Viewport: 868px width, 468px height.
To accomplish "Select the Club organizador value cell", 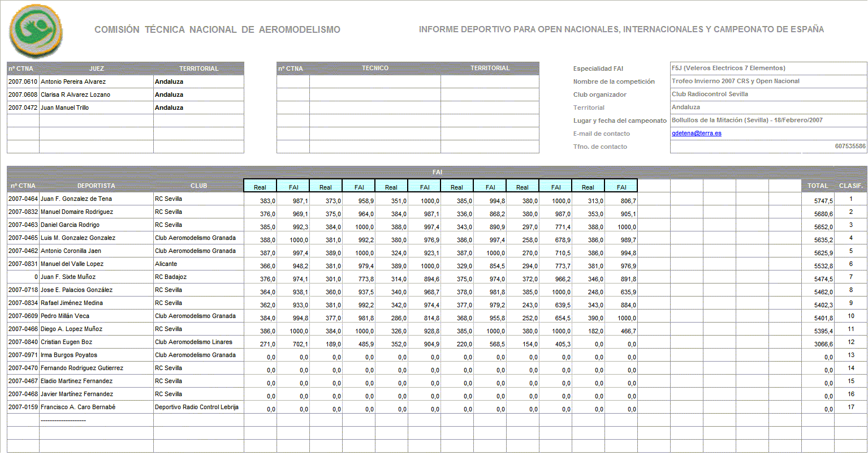I will pyautogui.click(x=710, y=95).
